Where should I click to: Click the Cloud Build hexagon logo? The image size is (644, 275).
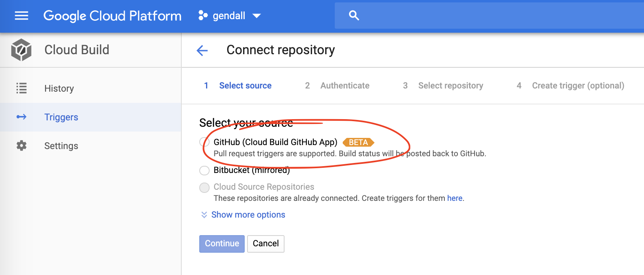pyautogui.click(x=21, y=50)
